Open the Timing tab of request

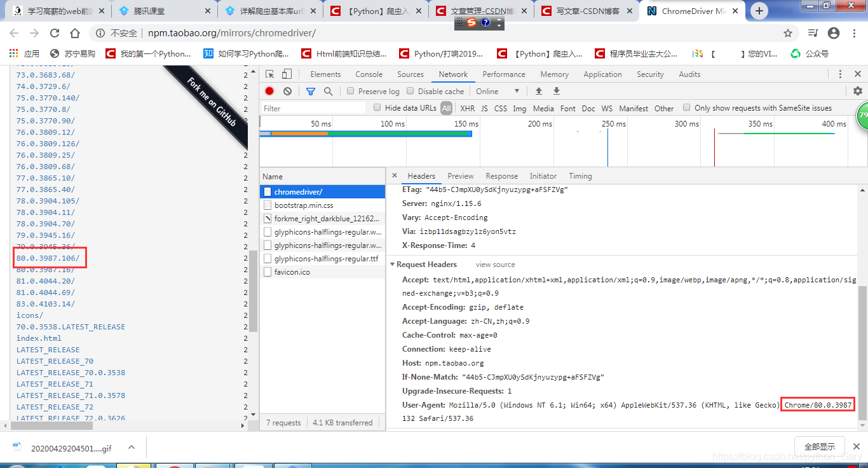(x=580, y=176)
